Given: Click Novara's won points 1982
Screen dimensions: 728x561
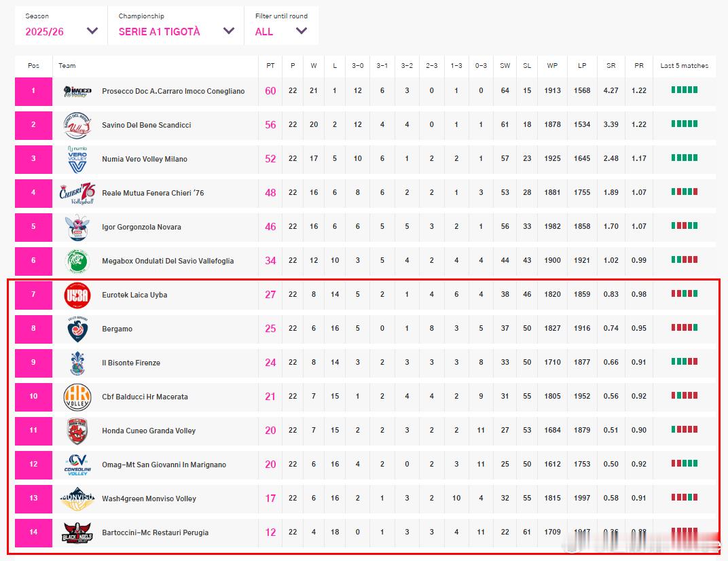Looking at the screenshot, I should point(553,227).
